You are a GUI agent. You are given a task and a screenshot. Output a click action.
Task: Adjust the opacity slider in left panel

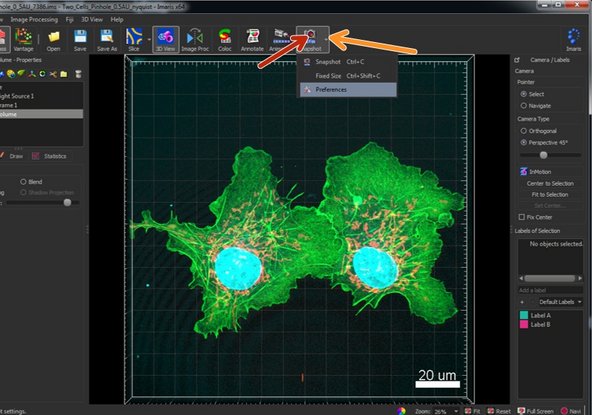coord(67,202)
